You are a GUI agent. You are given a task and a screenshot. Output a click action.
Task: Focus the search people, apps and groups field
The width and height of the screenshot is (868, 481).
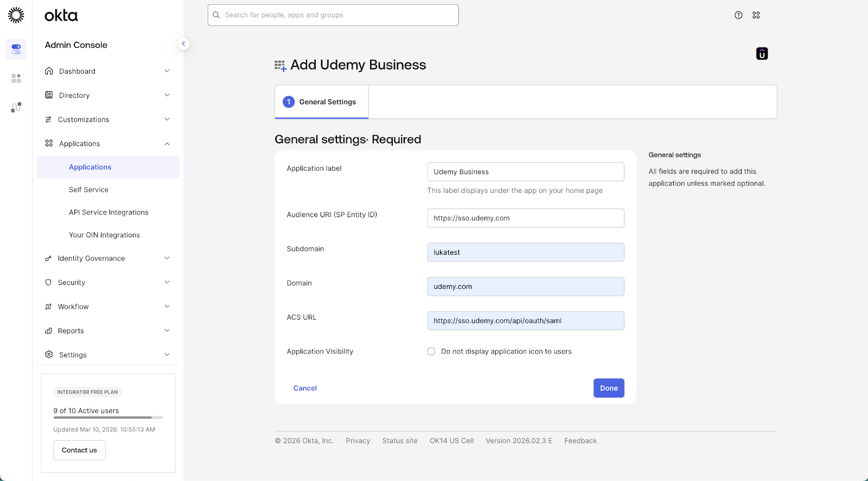point(333,15)
